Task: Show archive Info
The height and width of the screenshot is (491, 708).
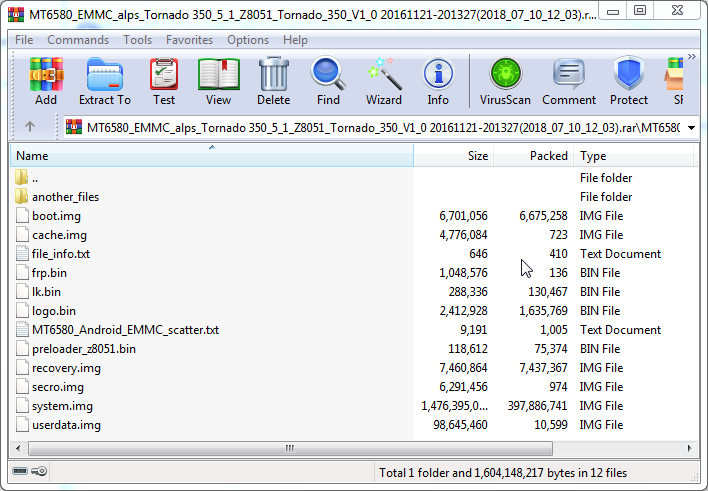Action: (x=438, y=82)
